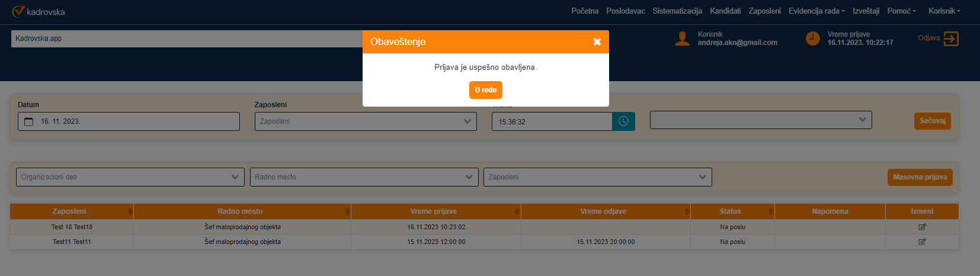
Task: Sort table by Vreme prijave column
Action: pyautogui.click(x=517, y=211)
